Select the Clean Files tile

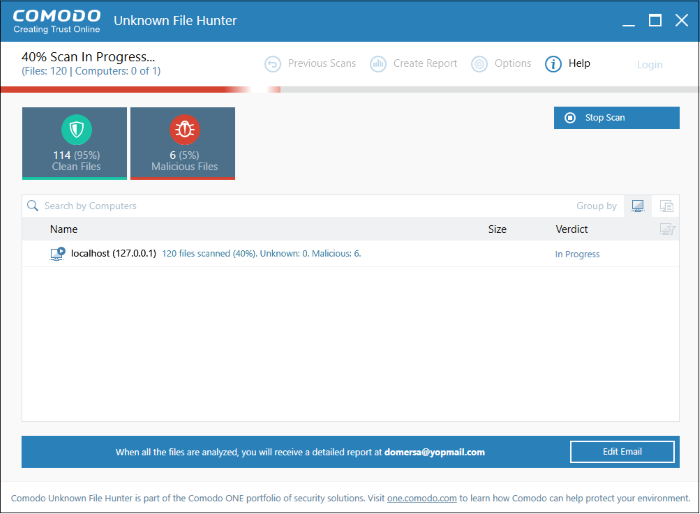(x=75, y=143)
